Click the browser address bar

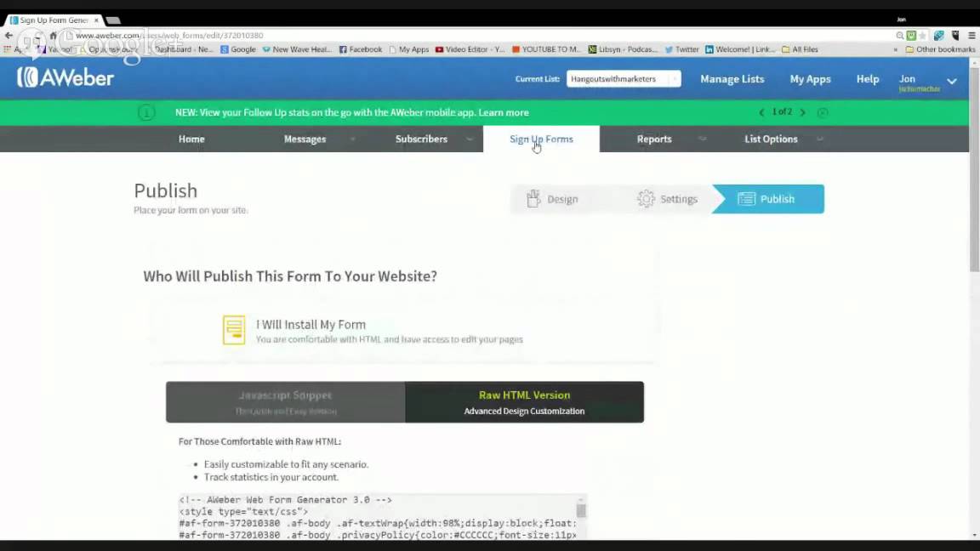point(478,36)
